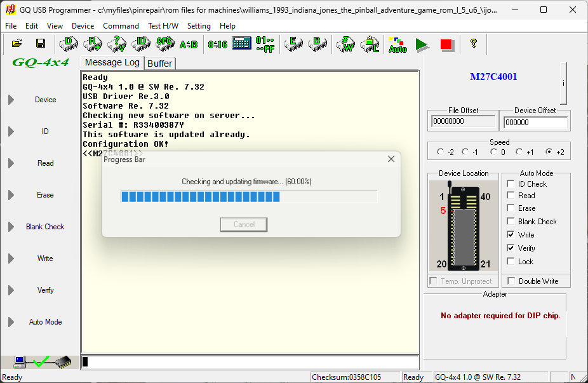Expand the Blank Check sidebar arrow
The width and height of the screenshot is (588, 383).
click(11, 227)
